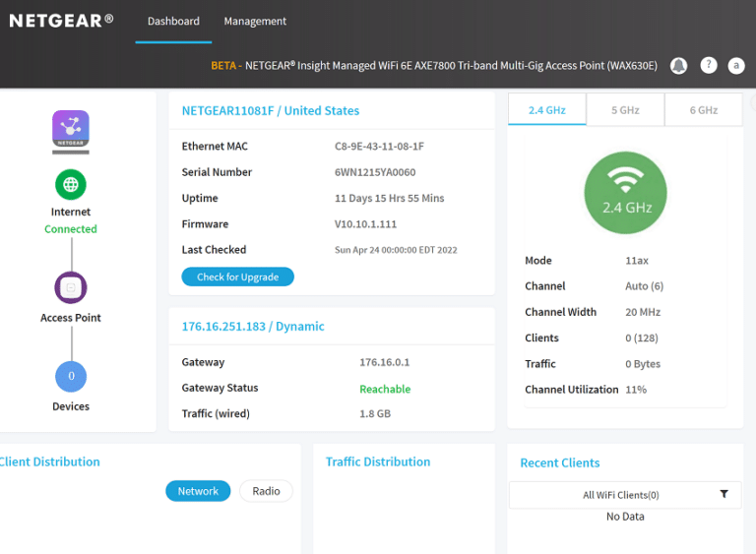756x554 pixels.
Task: Switch Client Distribution to Network view
Action: pos(198,491)
